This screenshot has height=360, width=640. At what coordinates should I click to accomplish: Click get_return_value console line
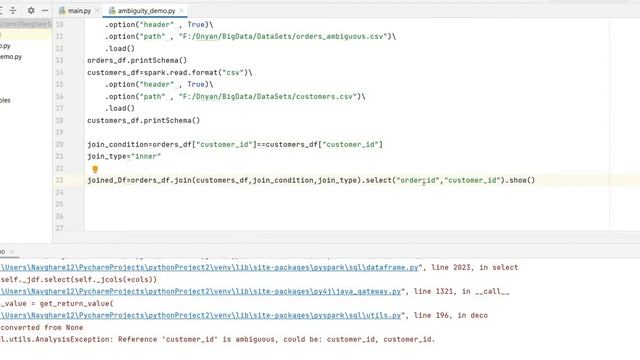click(x=57, y=304)
